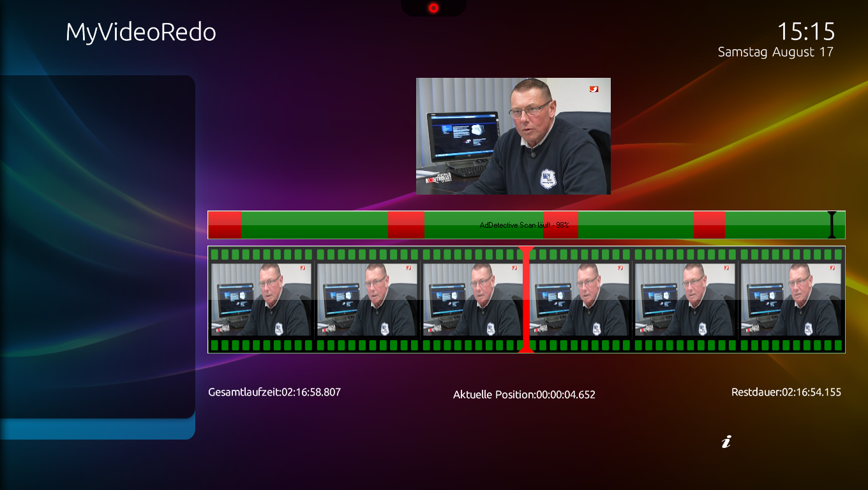Image resolution: width=868 pixels, height=490 pixels.
Task: Click the black position marker in scan bar
Action: tap(832, 225)
